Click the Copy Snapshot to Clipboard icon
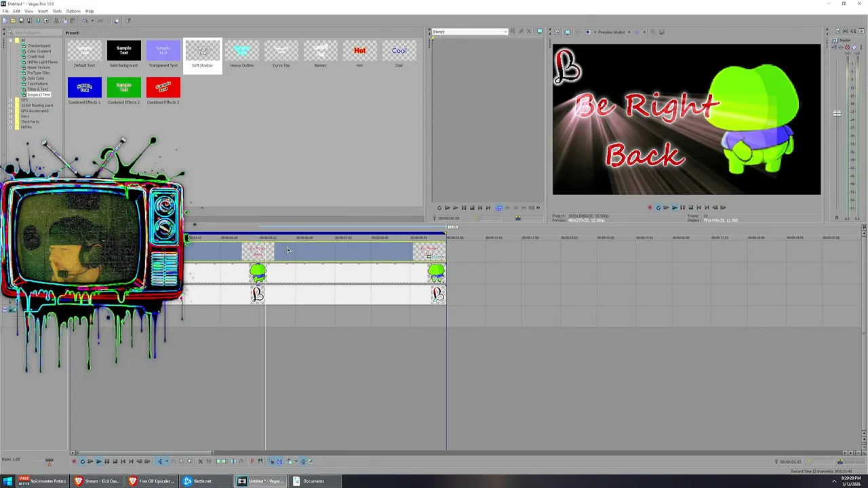The image size is (868, 488). [x=652, y=32]
